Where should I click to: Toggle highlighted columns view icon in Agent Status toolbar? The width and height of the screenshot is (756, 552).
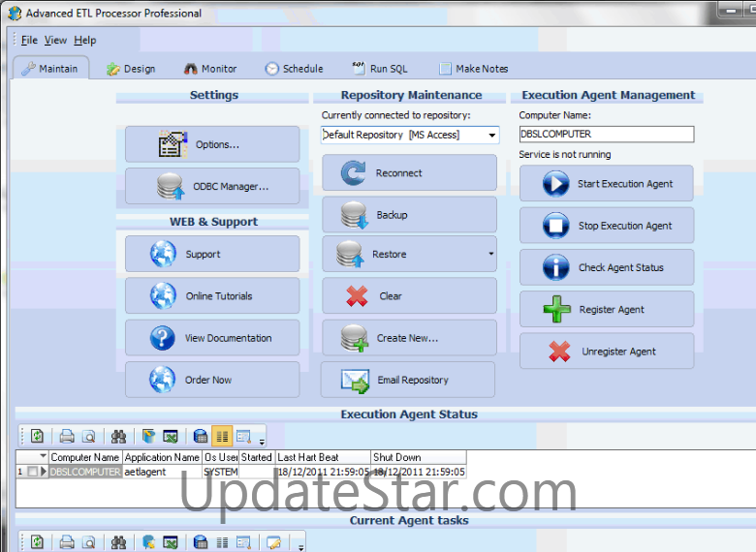click(x=222, y=437)
